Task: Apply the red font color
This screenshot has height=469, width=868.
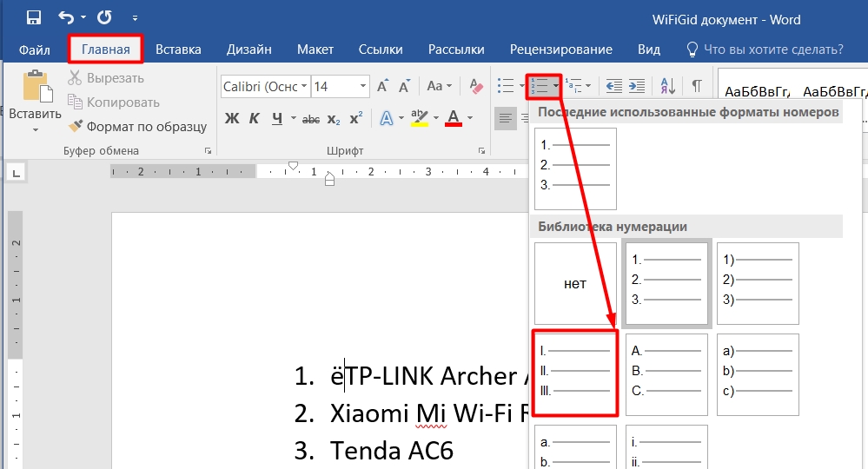Action: point(454,118)
